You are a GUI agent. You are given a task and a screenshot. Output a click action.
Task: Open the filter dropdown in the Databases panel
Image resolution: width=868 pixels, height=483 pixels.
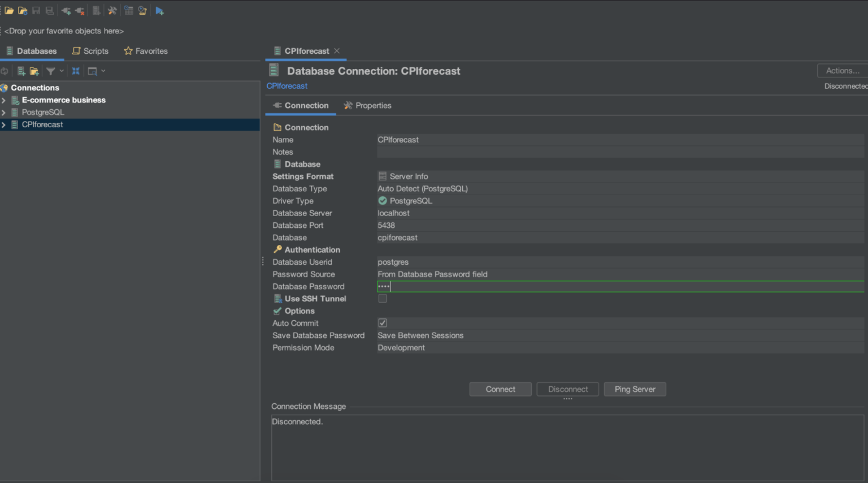point(61,71)
